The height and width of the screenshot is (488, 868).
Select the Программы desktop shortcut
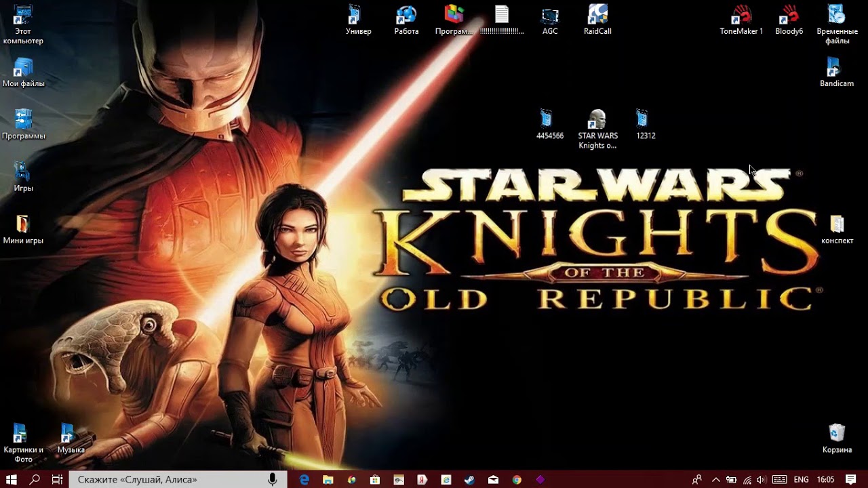click(x=23, y=125)
